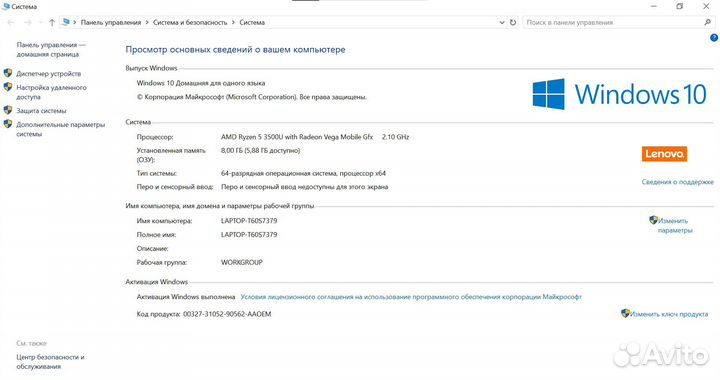Refresh the Control Panel page
This screenshot has height=380, width=720.
click(513, 22)
